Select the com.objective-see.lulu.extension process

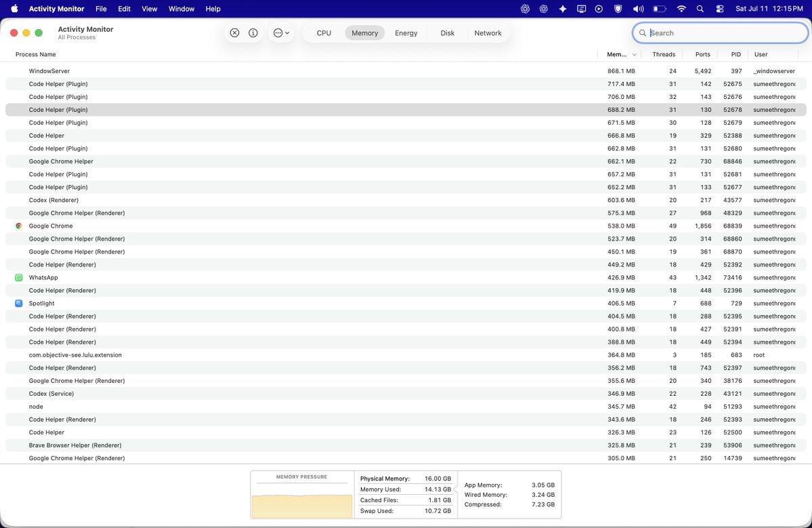pyautogui.click(x=406, y=355)
